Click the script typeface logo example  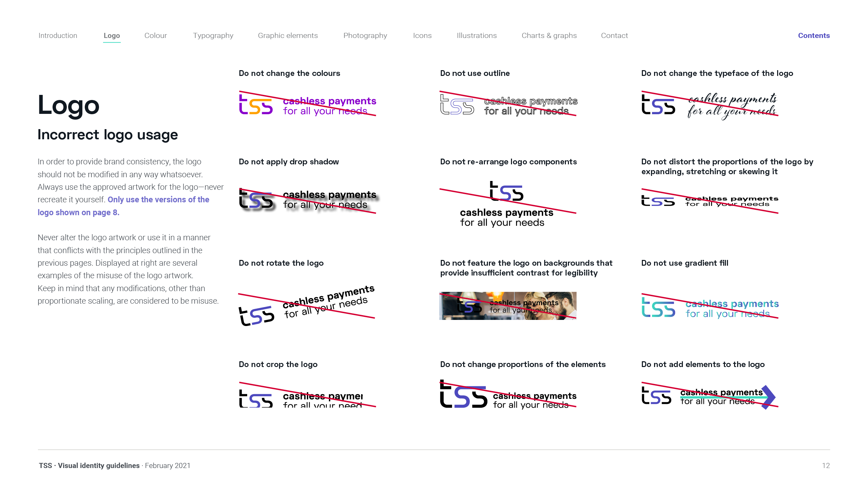pos(709,105)
